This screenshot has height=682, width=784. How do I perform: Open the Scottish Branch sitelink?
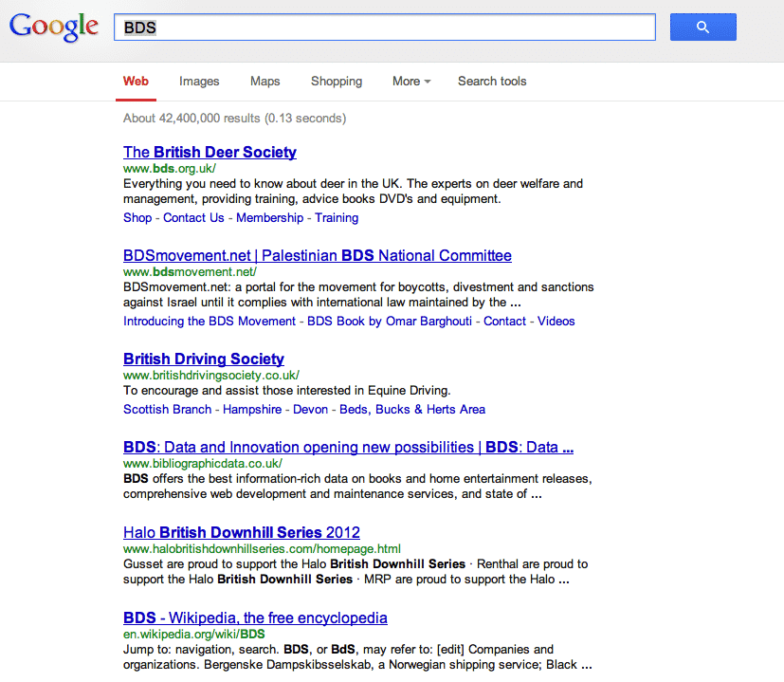pos(168,410)
